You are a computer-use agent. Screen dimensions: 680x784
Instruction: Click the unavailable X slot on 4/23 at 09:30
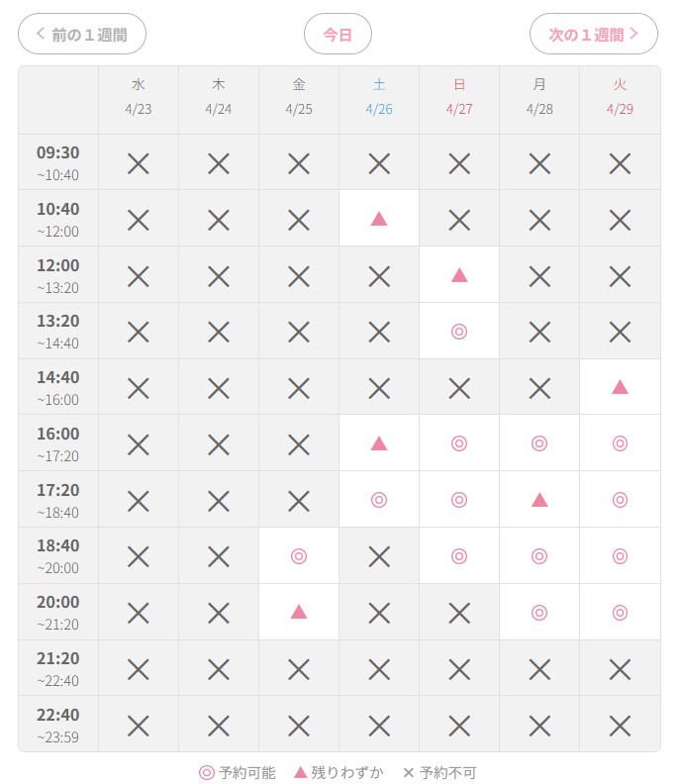tap(138, 163)
